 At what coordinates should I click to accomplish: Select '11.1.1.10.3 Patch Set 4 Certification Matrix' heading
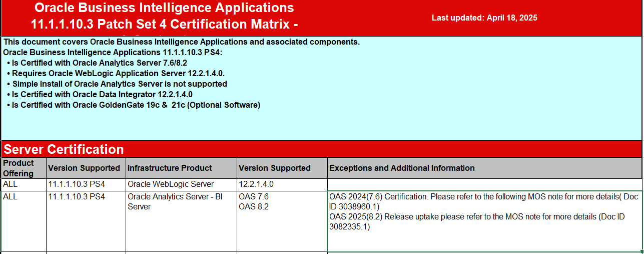pyautogui.click(x=165, y=24)
